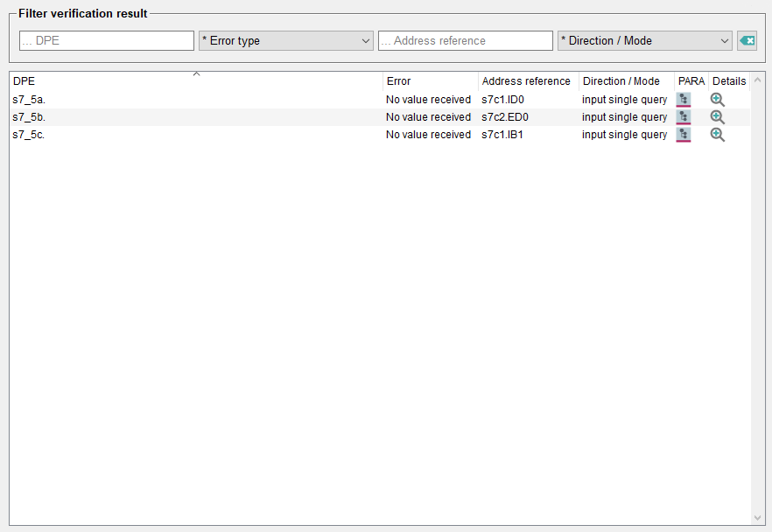Sort by Address reference column header
Viewport: 772px width, 532px height.
528,81
